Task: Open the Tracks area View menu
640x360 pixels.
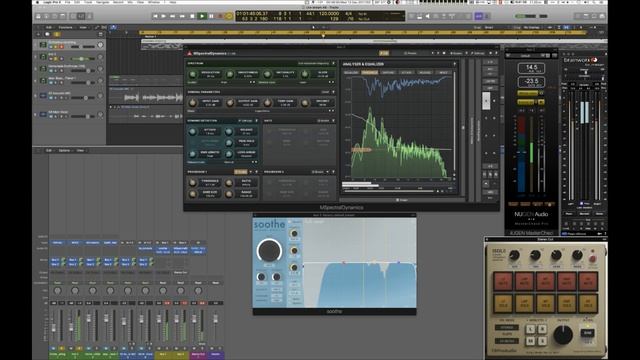Action: click(x=83, y=27)
